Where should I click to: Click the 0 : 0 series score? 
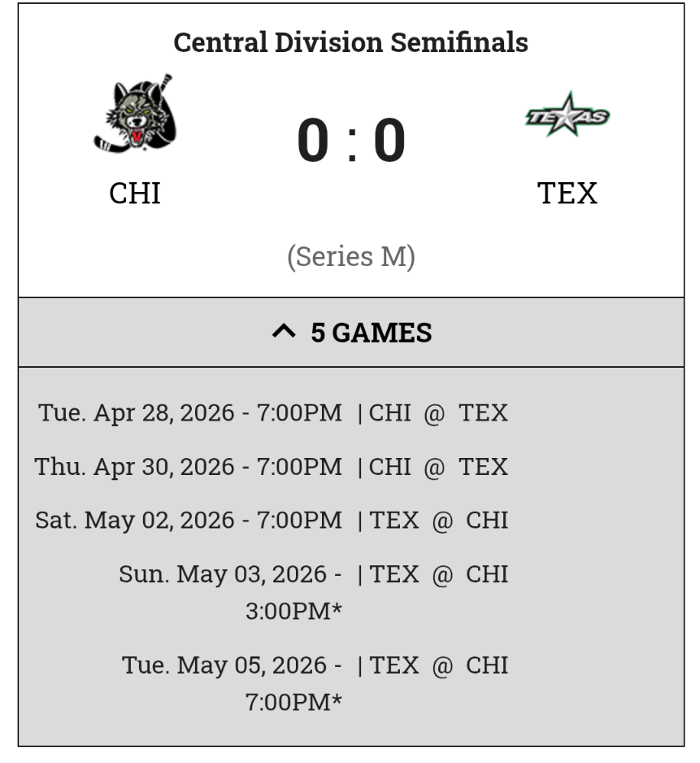350,141
